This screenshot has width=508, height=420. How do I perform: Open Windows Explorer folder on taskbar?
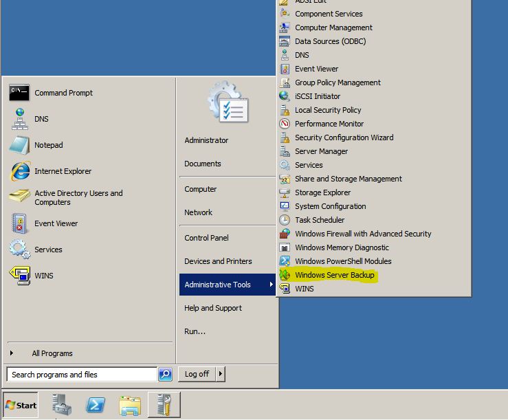click(x=130, y=406)
